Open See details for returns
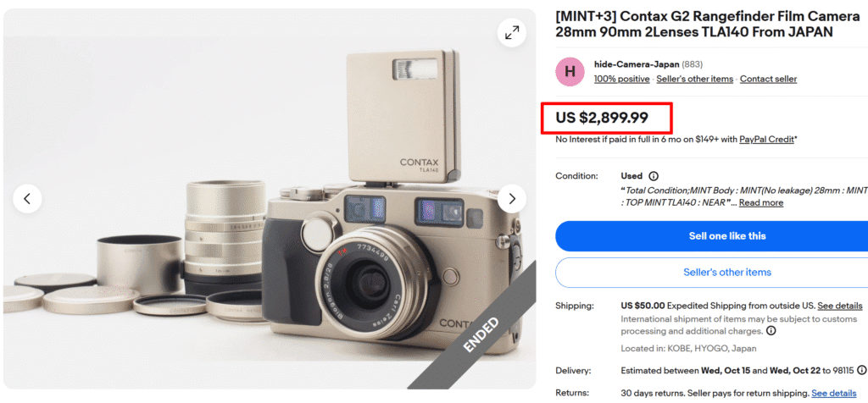868x403 pixels. 833,393
